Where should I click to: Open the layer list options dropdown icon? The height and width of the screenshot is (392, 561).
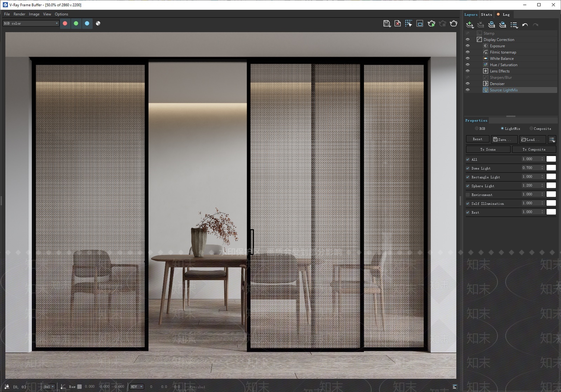pyautogui.click(x=514, y=25)
